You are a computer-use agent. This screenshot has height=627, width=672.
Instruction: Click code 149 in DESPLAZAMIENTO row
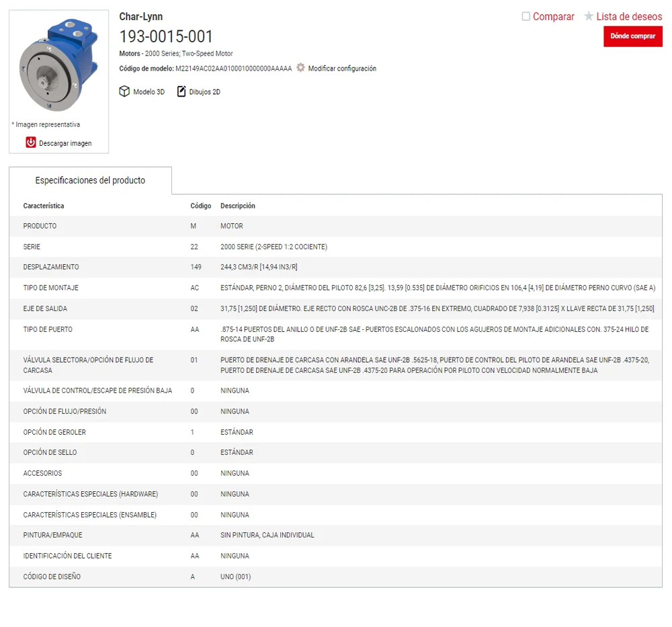(x=196, y=267)
